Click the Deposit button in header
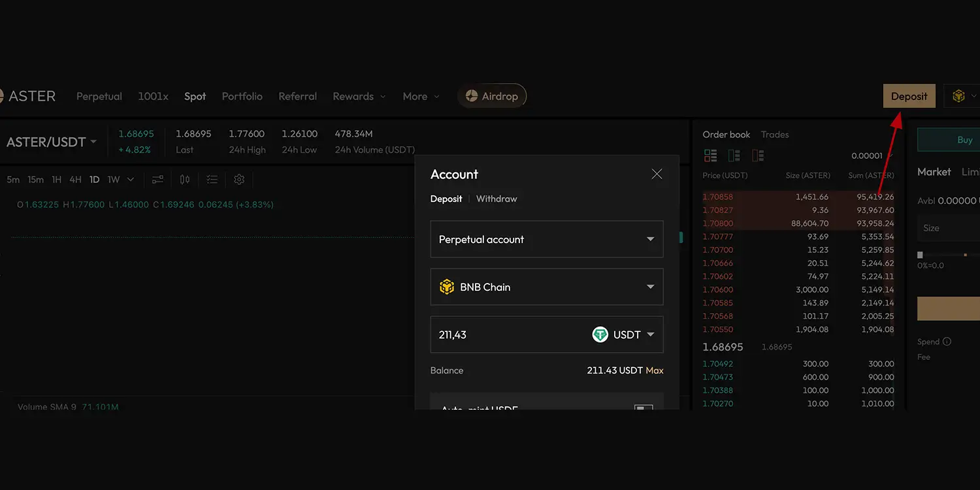The width and height of the screenshot is (980, 490). pos(909,96)
